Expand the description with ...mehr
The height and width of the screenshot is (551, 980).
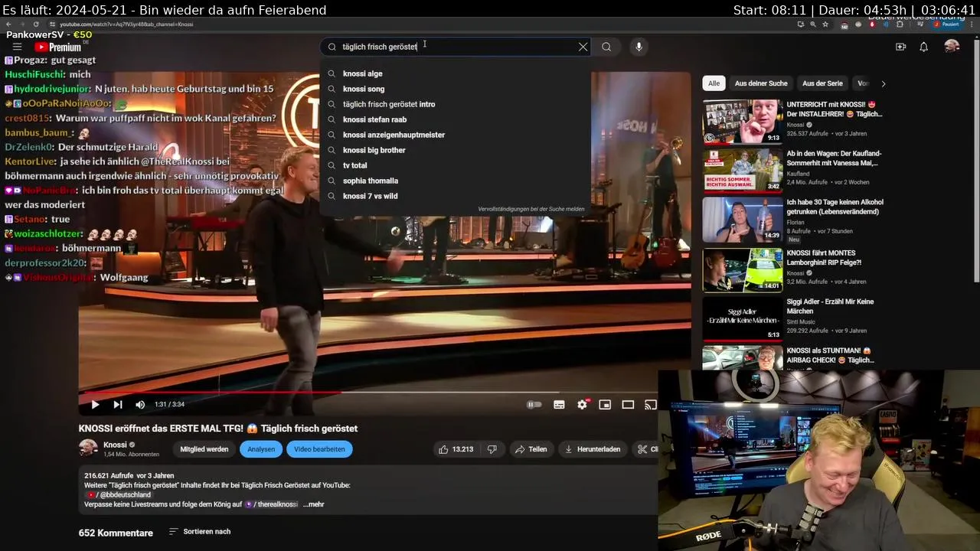314,504
